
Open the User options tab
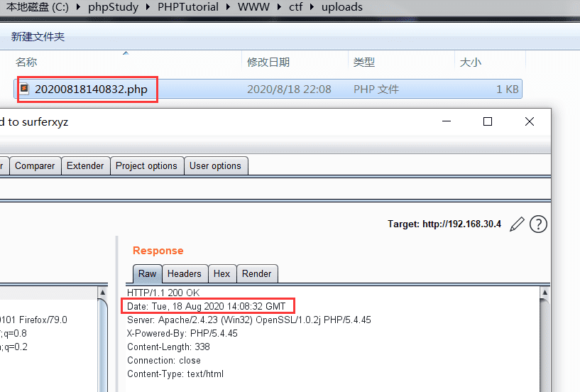click(215, 166)
